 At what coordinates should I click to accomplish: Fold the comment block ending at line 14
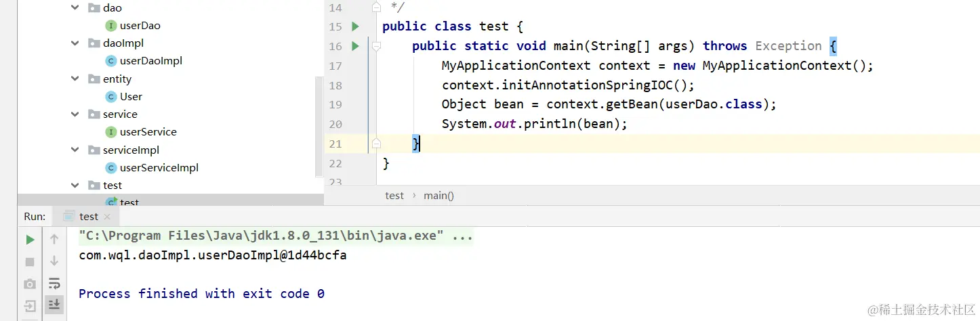pos(376,7)
